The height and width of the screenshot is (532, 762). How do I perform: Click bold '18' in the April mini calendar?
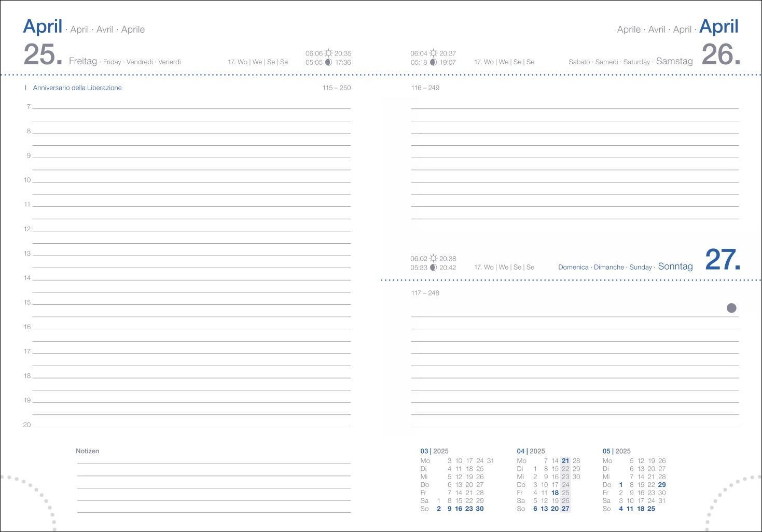[555, 493]
